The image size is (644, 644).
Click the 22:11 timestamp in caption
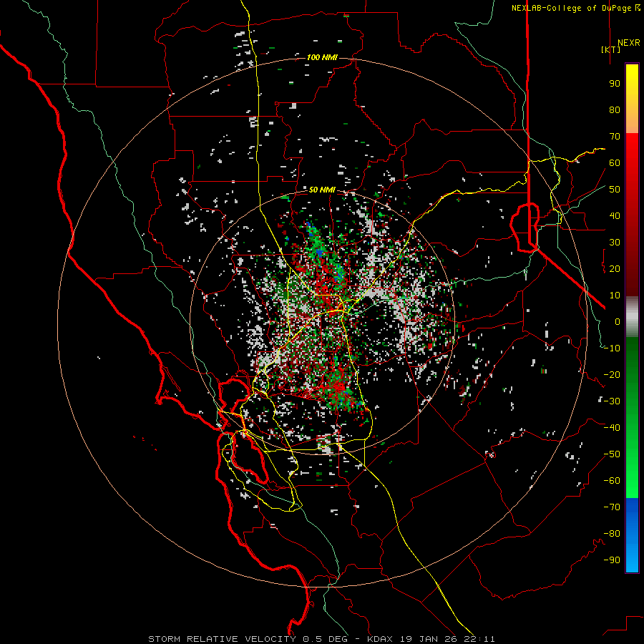(479, 639)
